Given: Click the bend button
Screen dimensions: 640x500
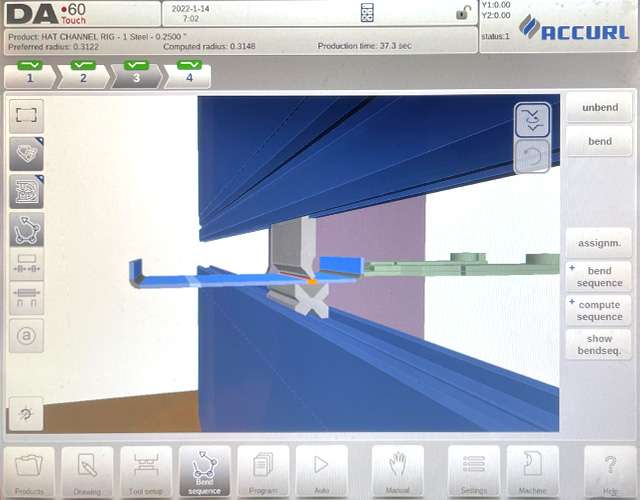Looking at the screenshot, I should [600, 142].
